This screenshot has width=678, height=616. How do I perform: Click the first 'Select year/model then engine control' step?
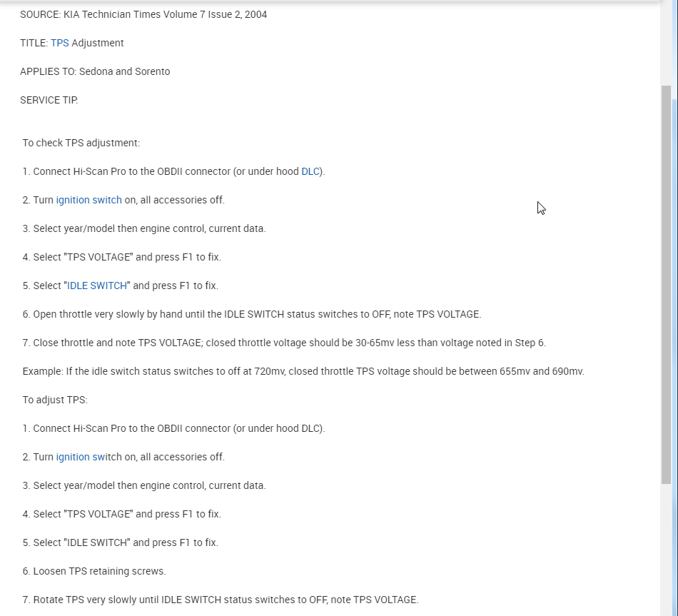[x=144, y=228]
